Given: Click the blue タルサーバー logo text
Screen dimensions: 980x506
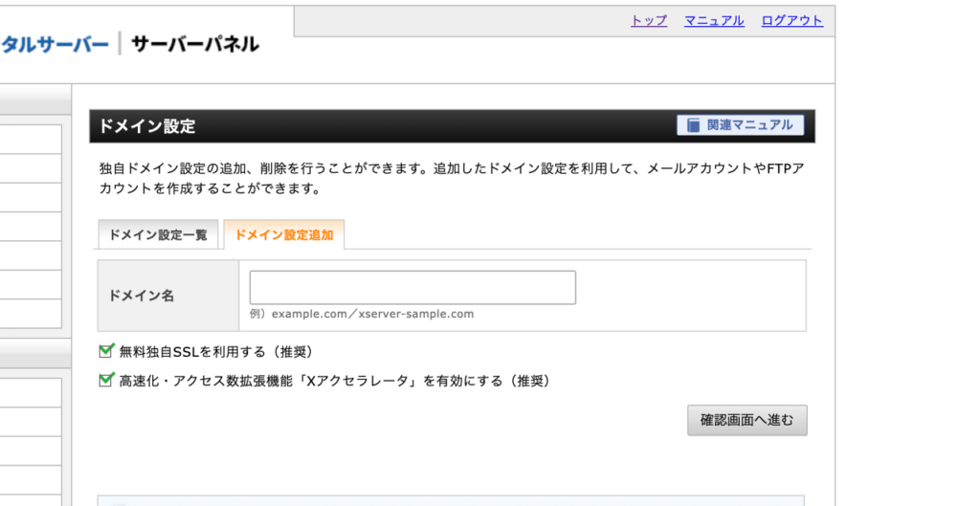Looking at the screenshot, I should 55,44.
